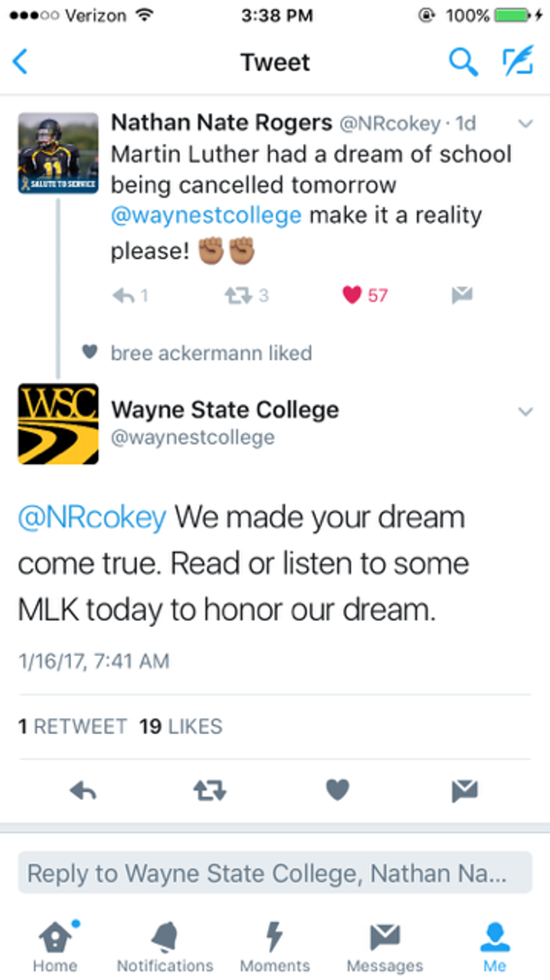Open search with the magnifier icon
Viewport: 550px width, 980px height.
click(x=463, y=62)
